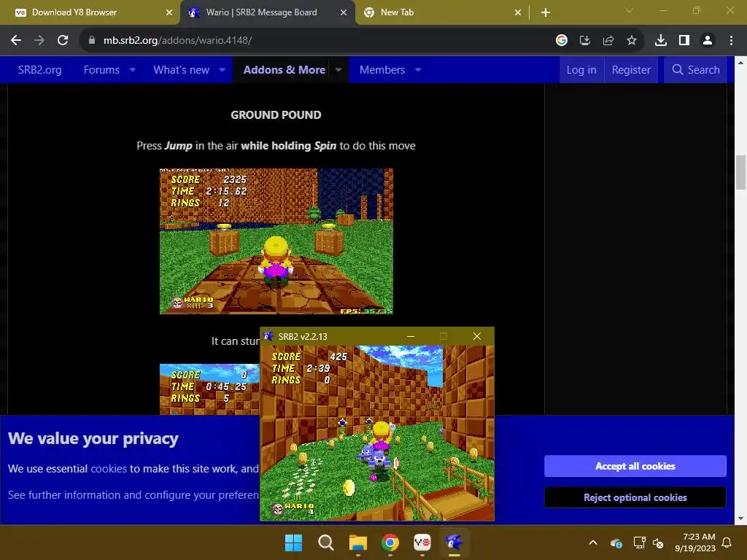This screenshot has width=747, height=560.
Task: Go back using the browser back arrow
Action: [x=16, y=41]
